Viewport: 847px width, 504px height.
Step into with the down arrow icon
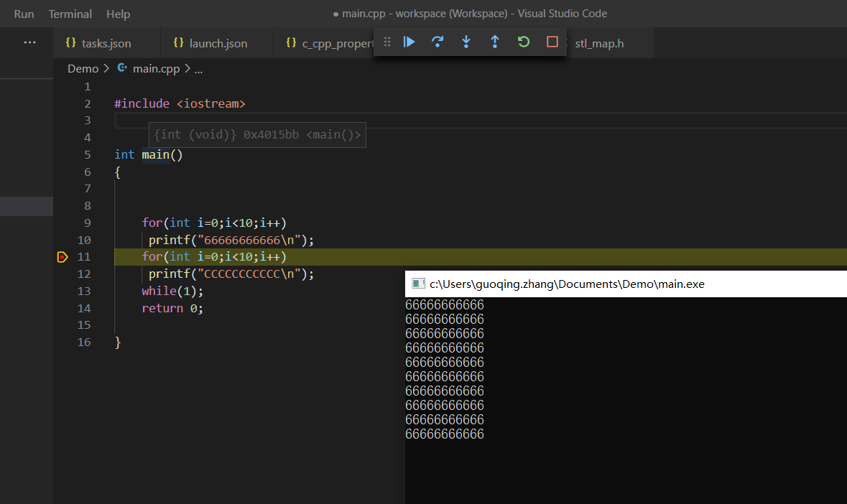(x=466, y=42)
